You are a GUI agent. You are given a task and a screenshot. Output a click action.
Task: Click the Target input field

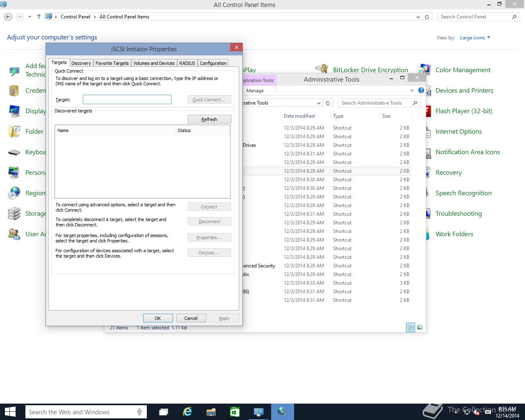[x=127, y=99]
